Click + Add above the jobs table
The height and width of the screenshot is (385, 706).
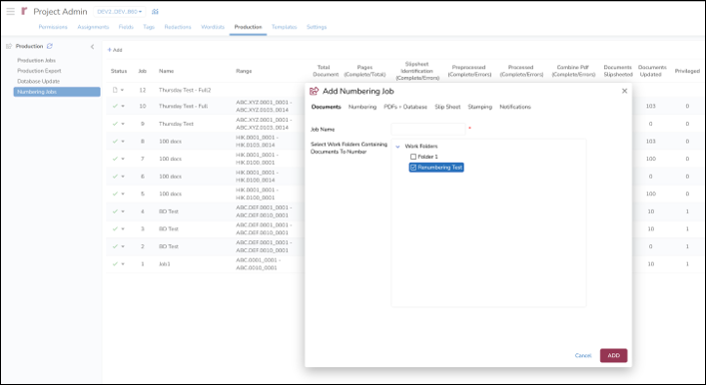pyautogui.click(x=115, y=50)
